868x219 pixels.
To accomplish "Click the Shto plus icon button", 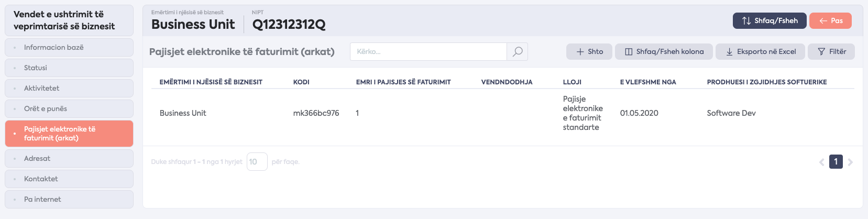I will point(589,51).
